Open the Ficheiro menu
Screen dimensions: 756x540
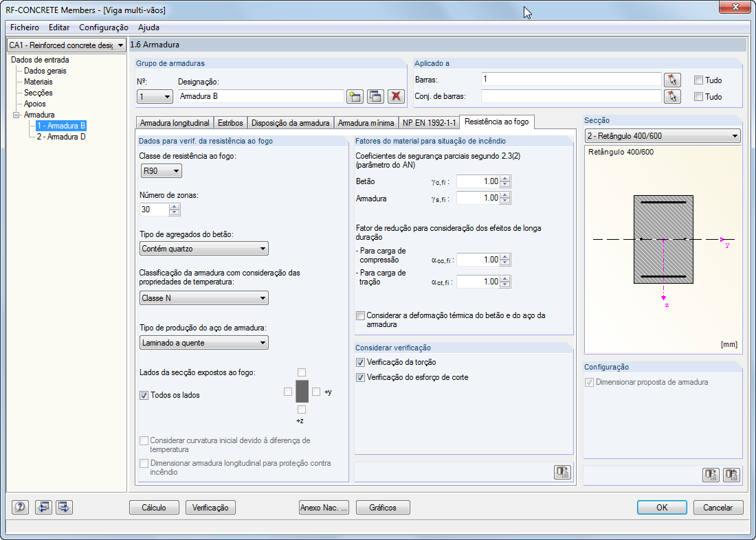[x=25, y=27]
